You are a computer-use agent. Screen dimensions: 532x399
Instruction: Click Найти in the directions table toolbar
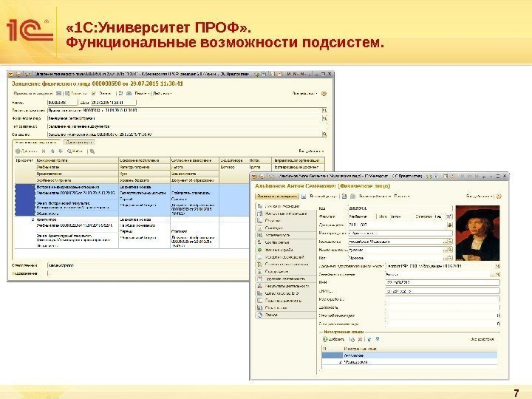click(75, 151)
